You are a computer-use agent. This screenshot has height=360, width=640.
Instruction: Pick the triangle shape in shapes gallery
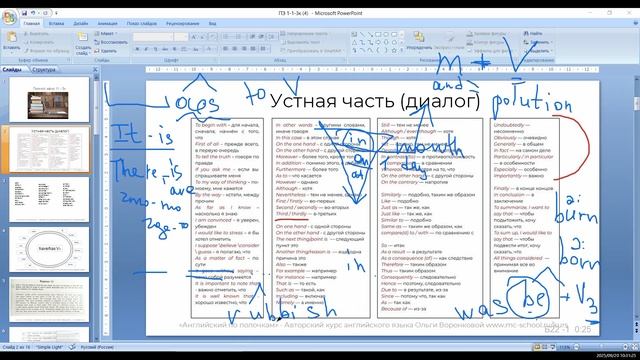pyautogui.click(x=355, y=42)
